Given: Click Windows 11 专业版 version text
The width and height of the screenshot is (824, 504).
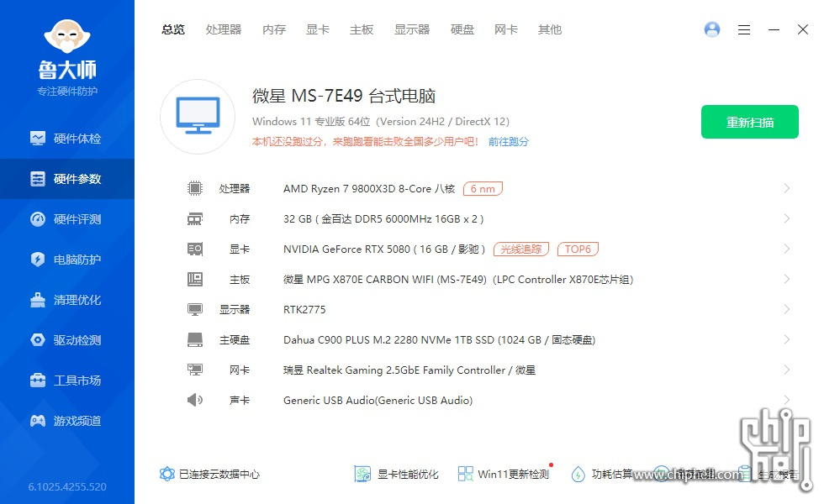Looking at the screenshot, I should (380, 121).
